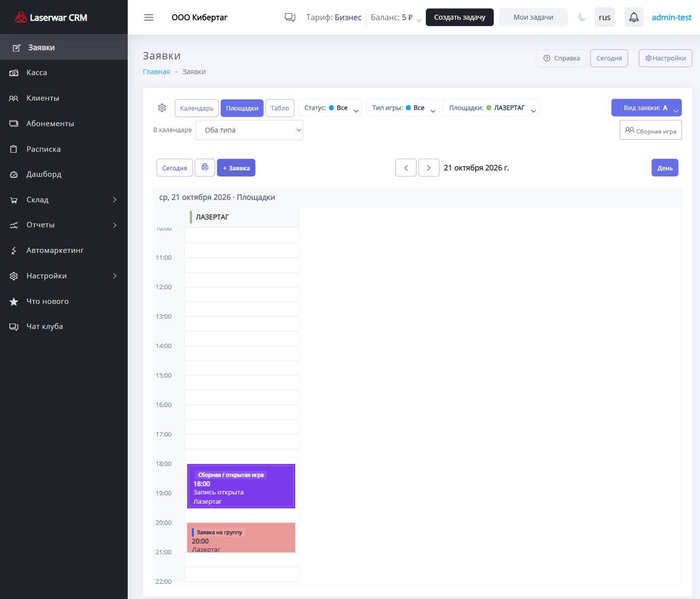This screenshot has width=700, height=599.
Task: Select Заявки in the sidebar
Action: (64, 48)
